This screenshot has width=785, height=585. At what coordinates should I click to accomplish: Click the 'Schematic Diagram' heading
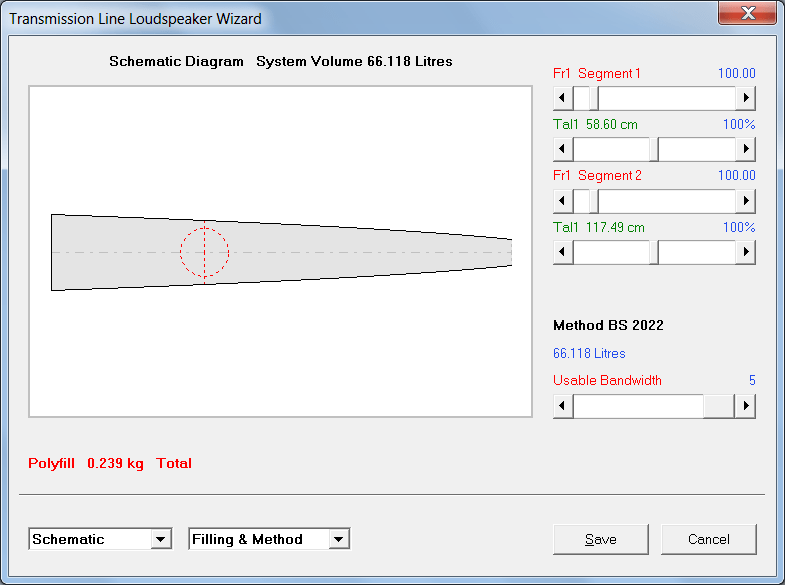pyautogui.click(x=176, y=62)
